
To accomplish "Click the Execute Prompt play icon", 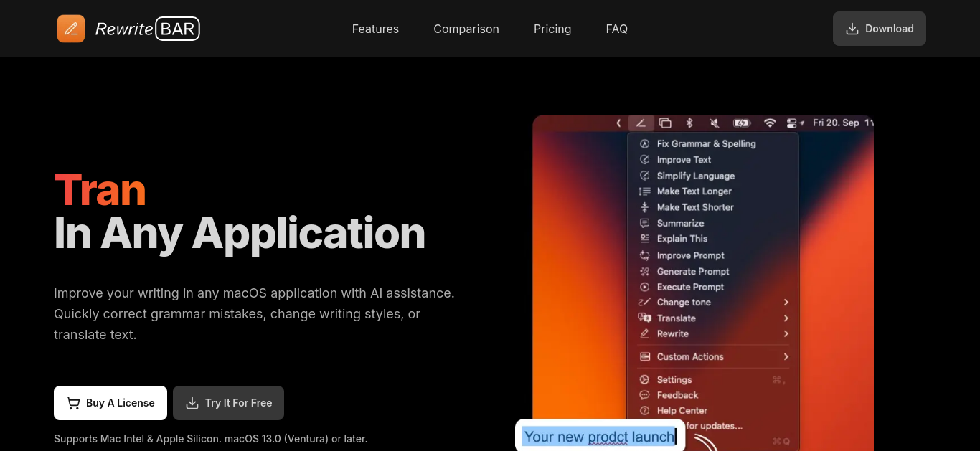I will coord(644,287).
